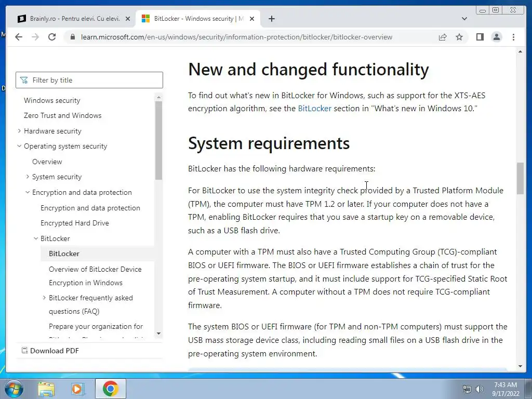Expand the System security node
The height and width of the screenshot is (399, 532).
[x=28, y=177]
